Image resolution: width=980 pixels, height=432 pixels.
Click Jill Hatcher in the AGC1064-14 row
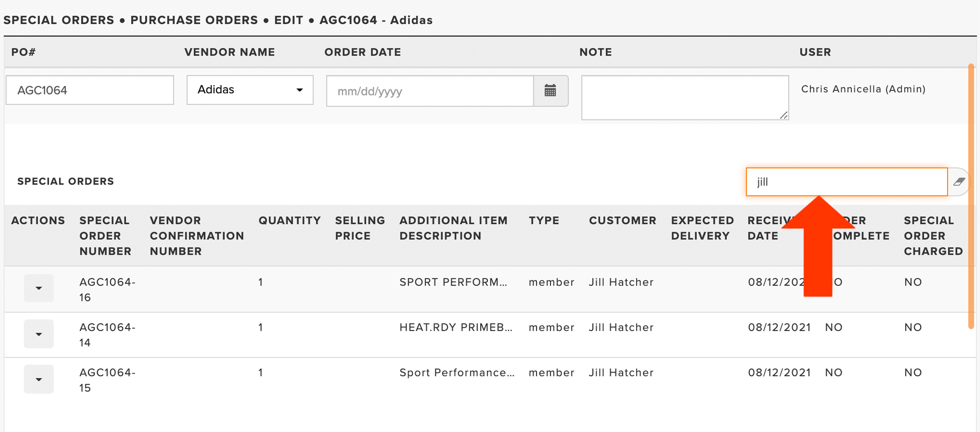tap(621, 327)
